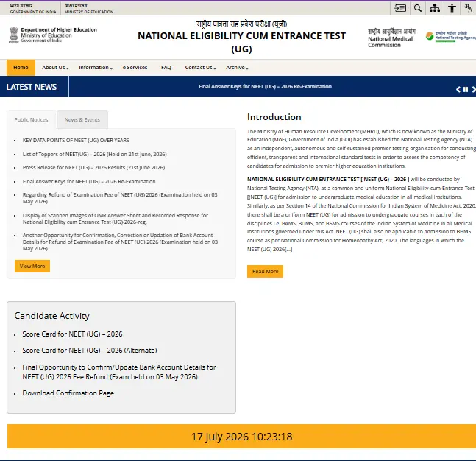Click the National Eligibility Cum Entrance Test title

241,42
